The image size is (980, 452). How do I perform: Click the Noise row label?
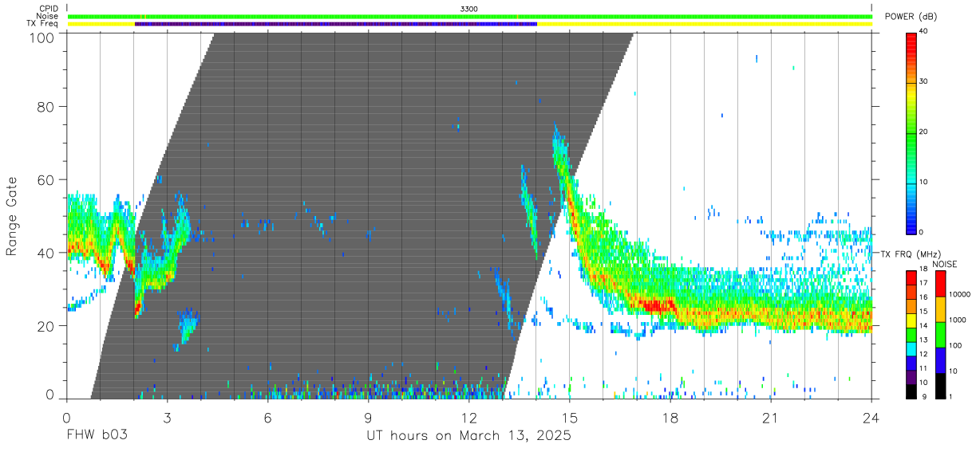pos(48,16)
